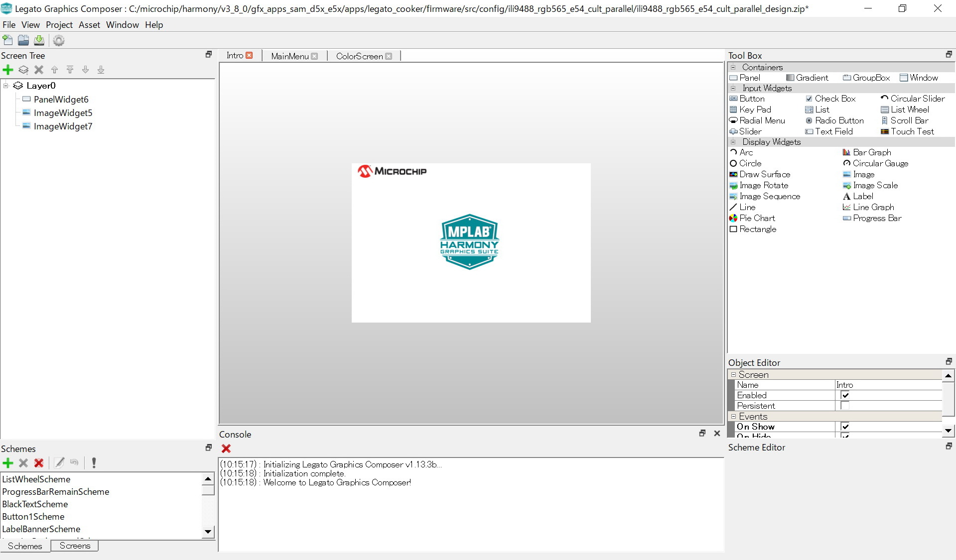Viewport: 956px width, 560px height.
Task: Select ListWheelScheme in schemes list
Action: tap(36, 479)
